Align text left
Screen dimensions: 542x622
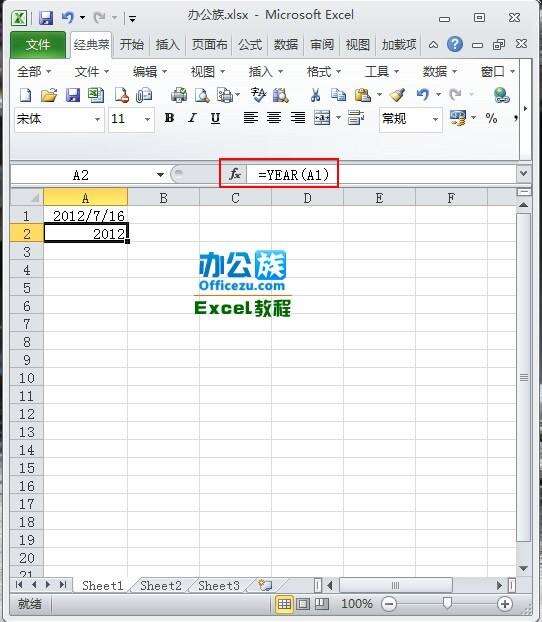click(251, 118)
